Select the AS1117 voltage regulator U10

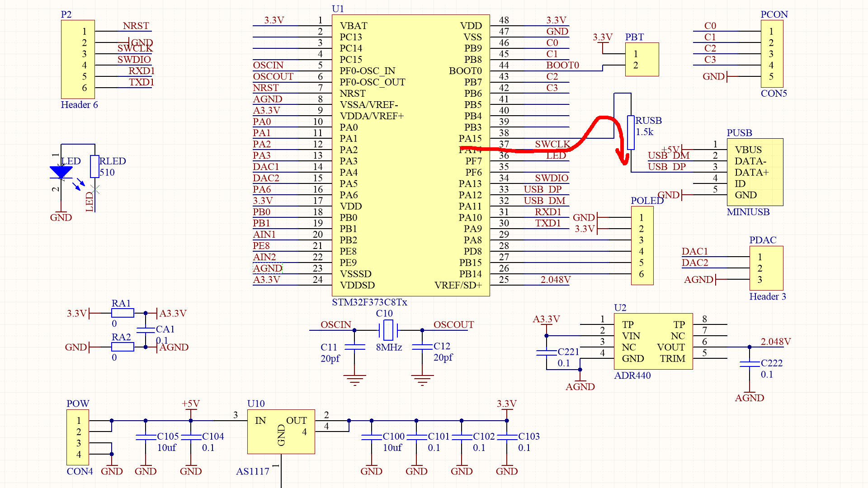(x=280, y=432)
